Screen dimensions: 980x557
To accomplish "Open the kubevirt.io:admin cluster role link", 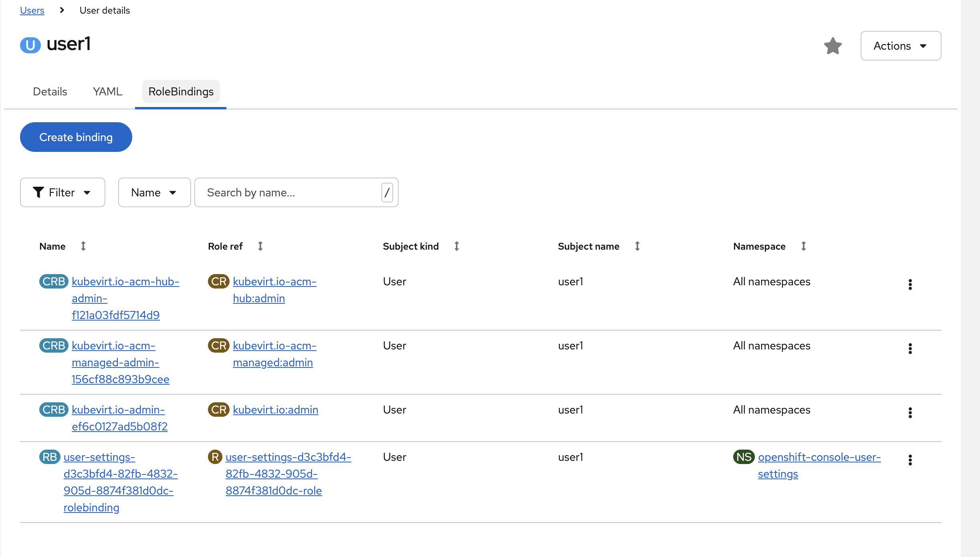I will (x=275, y=410).
